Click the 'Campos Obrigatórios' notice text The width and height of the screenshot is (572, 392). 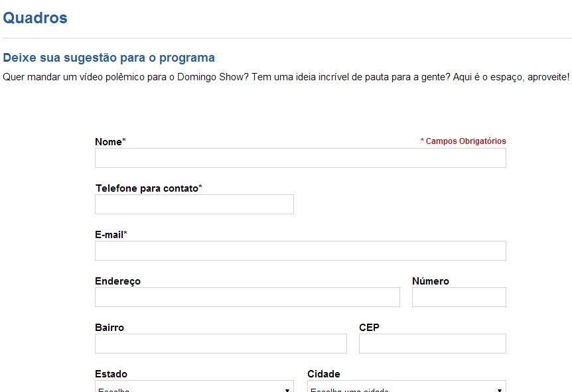tap(463, 141)
